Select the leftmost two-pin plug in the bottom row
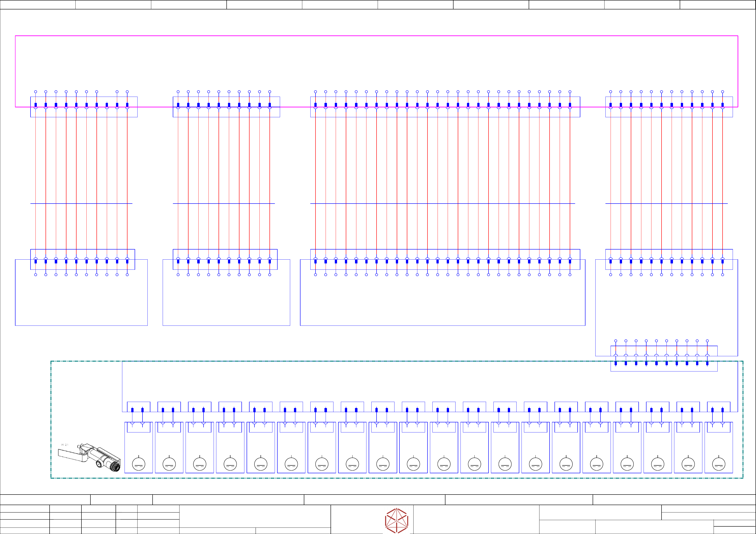The height and width of the screenshot is (534, 756). tap(138, 407)
